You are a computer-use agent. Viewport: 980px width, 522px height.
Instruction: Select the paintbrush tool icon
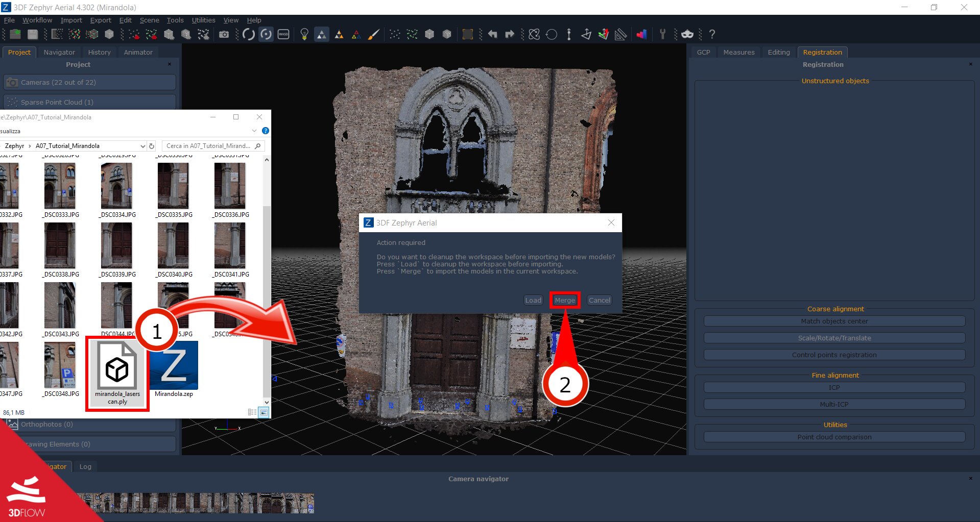pyautogui.click(x=374, y=34)
